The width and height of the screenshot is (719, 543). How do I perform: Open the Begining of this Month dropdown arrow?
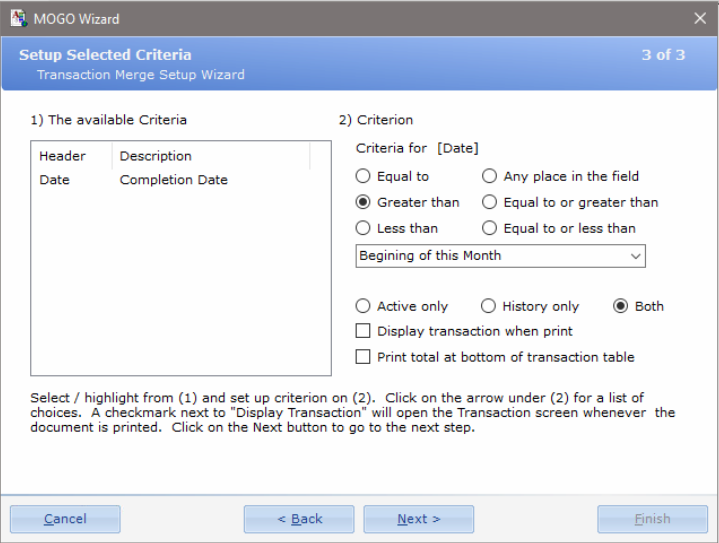[635, 256]
